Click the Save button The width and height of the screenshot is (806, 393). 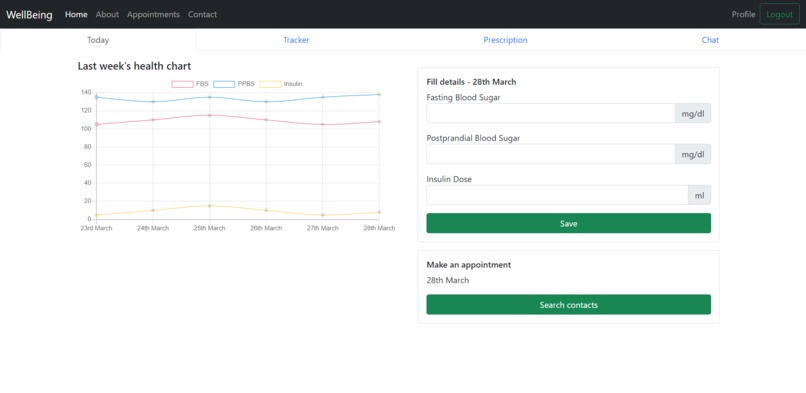[569, 223]
